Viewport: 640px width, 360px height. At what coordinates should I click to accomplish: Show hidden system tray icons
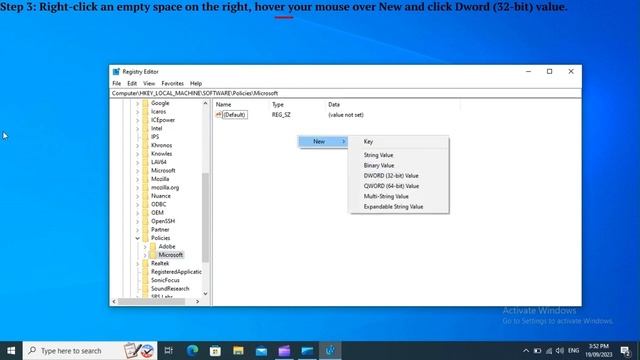pos(526,351)
